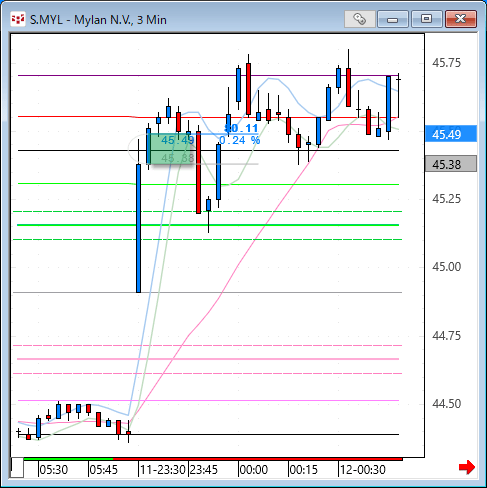Click the 05:45 time axis label
This screenshot has height=488, width=487.
tap(103, 470)
